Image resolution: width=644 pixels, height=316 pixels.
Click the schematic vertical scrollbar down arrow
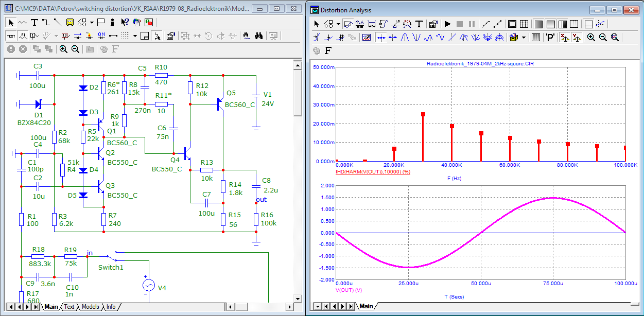[x=297, y=299]
